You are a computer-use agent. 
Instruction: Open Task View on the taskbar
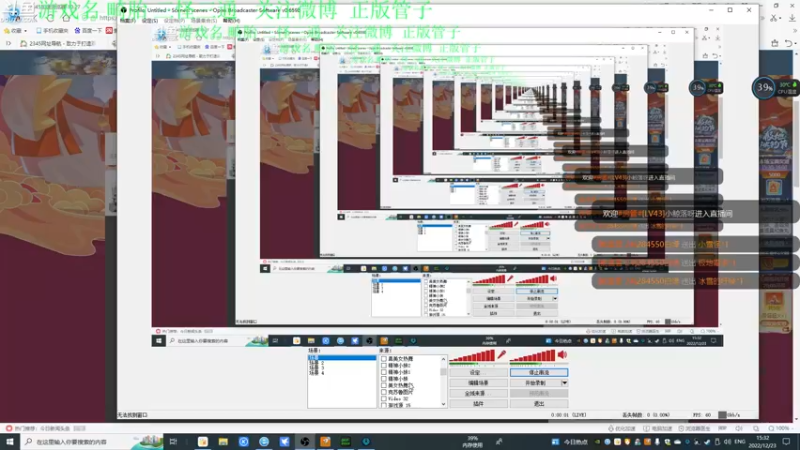(x=173, y=441)
